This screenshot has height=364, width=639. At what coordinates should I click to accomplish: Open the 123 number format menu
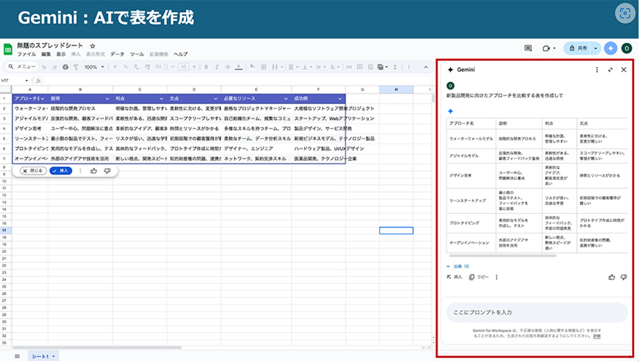click(x=158, y=67)
